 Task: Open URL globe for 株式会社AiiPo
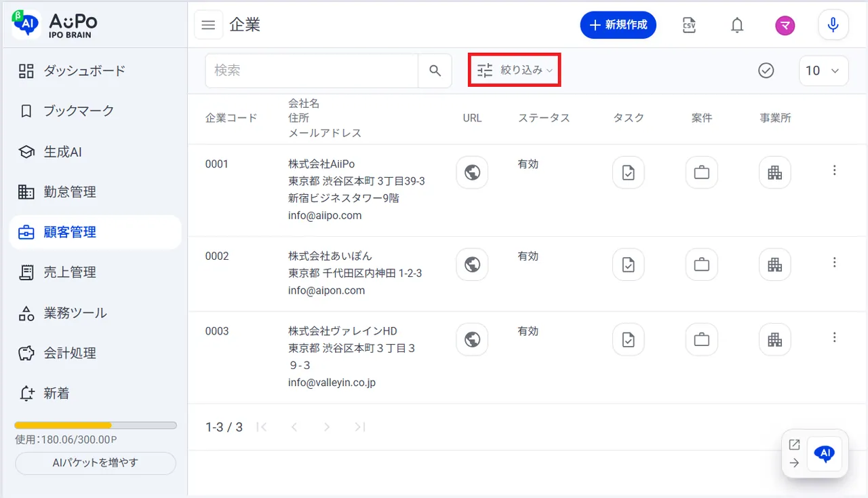tap(472, 173)
